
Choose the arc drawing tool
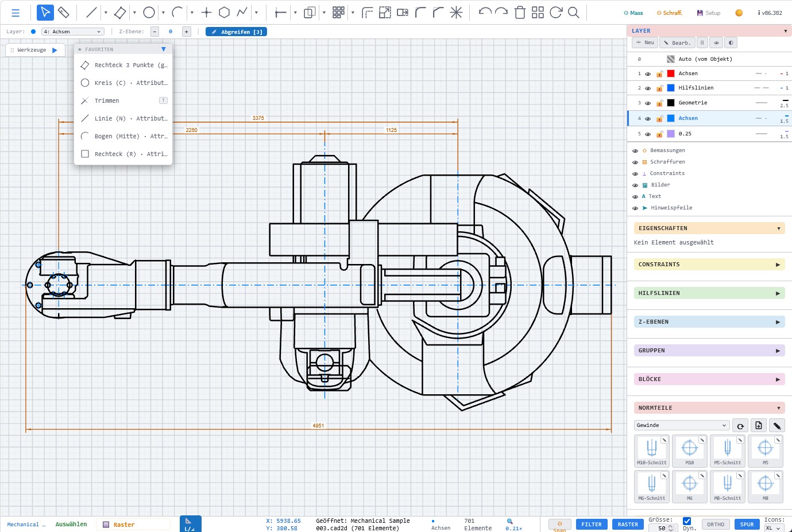pyautogui.click(x=177, y=12)
